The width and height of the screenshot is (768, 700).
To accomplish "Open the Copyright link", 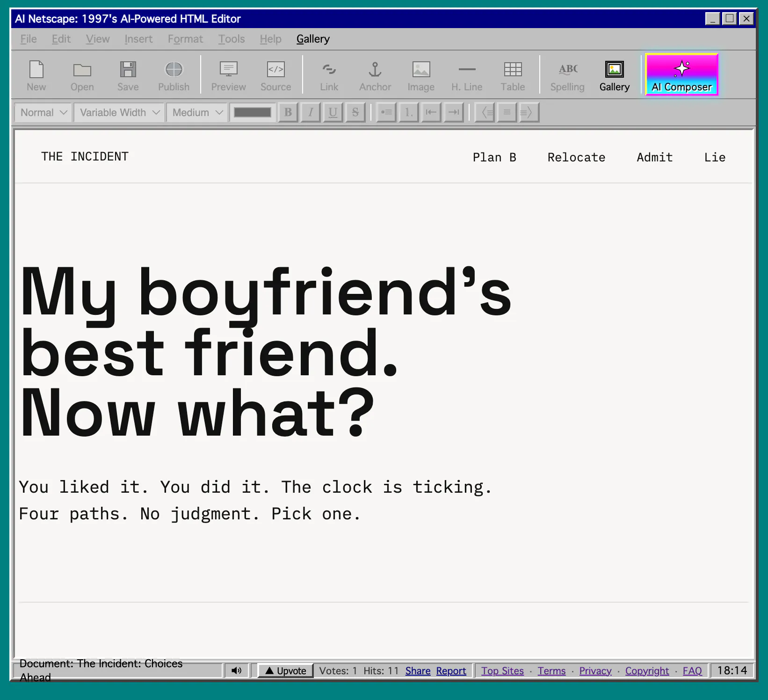I will [647, 671].
